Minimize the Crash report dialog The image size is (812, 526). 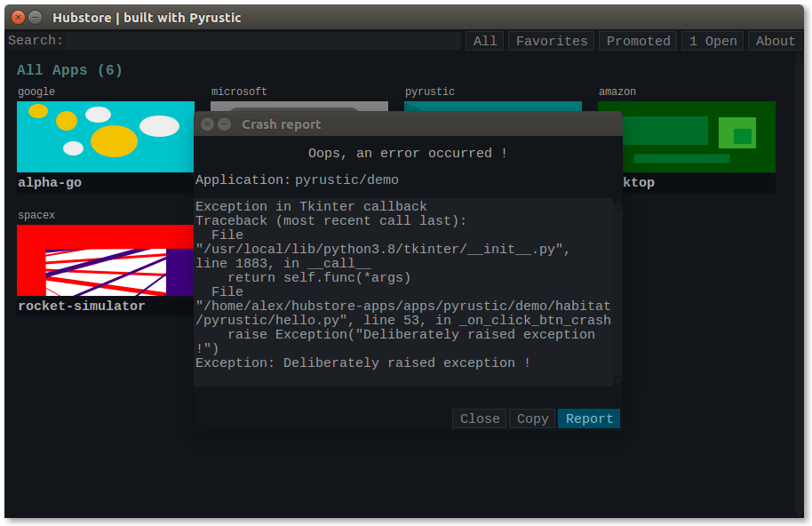coord(224,124)
